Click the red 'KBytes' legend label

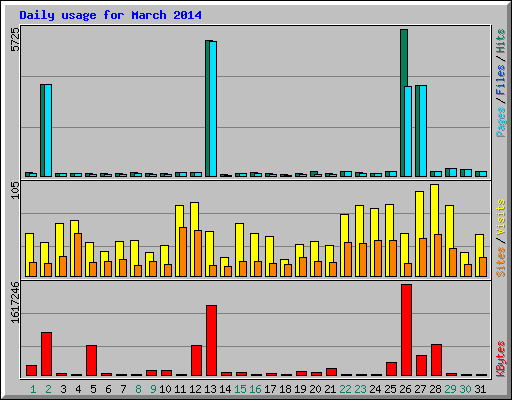pyautogui.click(x=500, y=359)
